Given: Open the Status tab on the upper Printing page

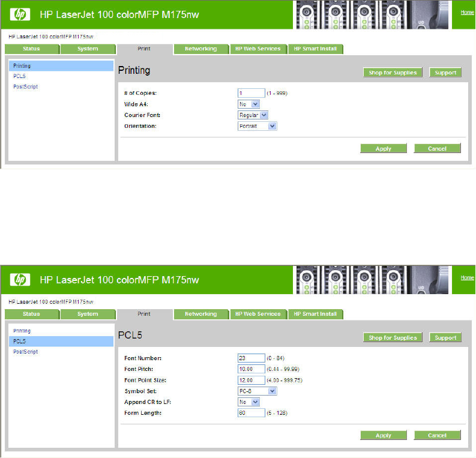Looking at the screenshot, I should click(x=32, y=49).
